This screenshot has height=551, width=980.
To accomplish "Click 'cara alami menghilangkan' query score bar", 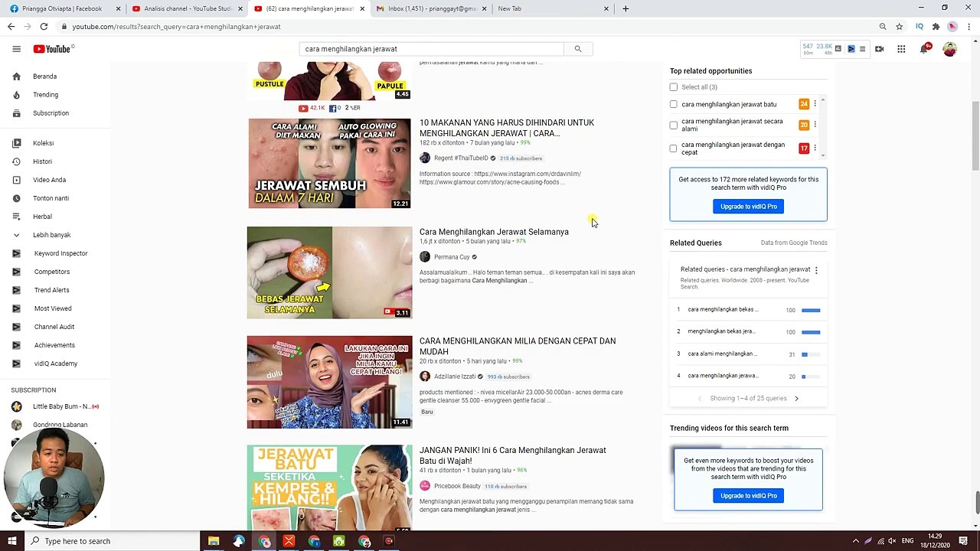I will (x=811, y=354).
